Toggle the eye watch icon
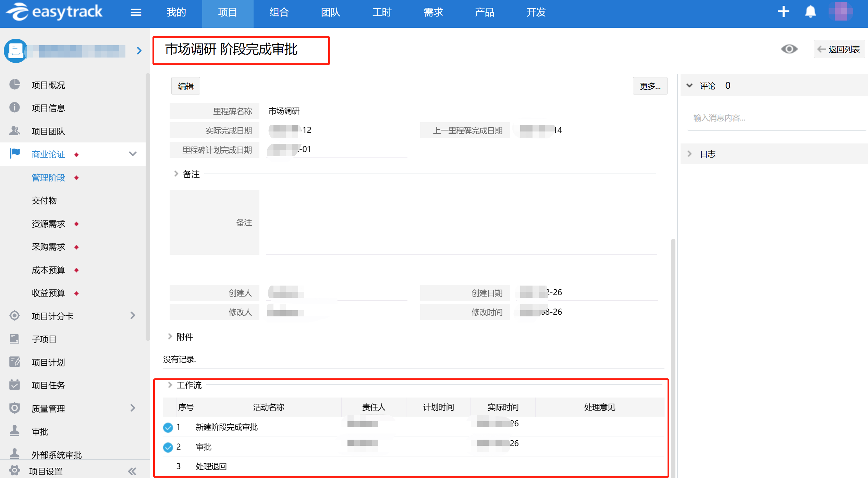 789,49
